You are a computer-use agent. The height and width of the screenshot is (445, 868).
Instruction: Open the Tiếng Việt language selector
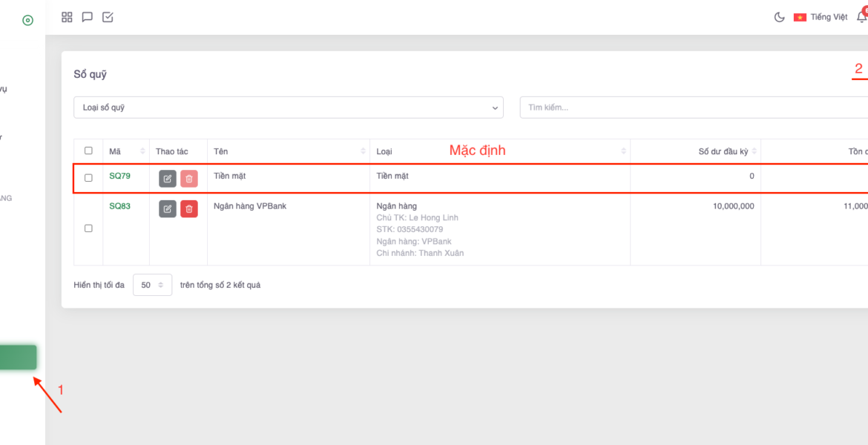click(x=821, y=17)
